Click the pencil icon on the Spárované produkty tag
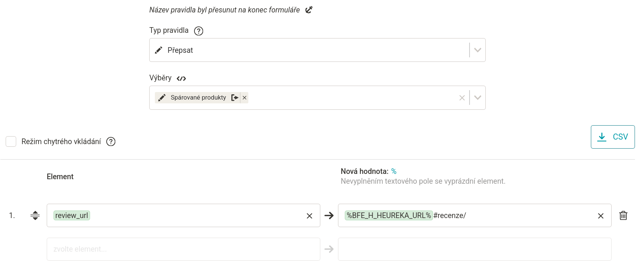This screenshot has height=272, width=644. (x=162, y=98)
